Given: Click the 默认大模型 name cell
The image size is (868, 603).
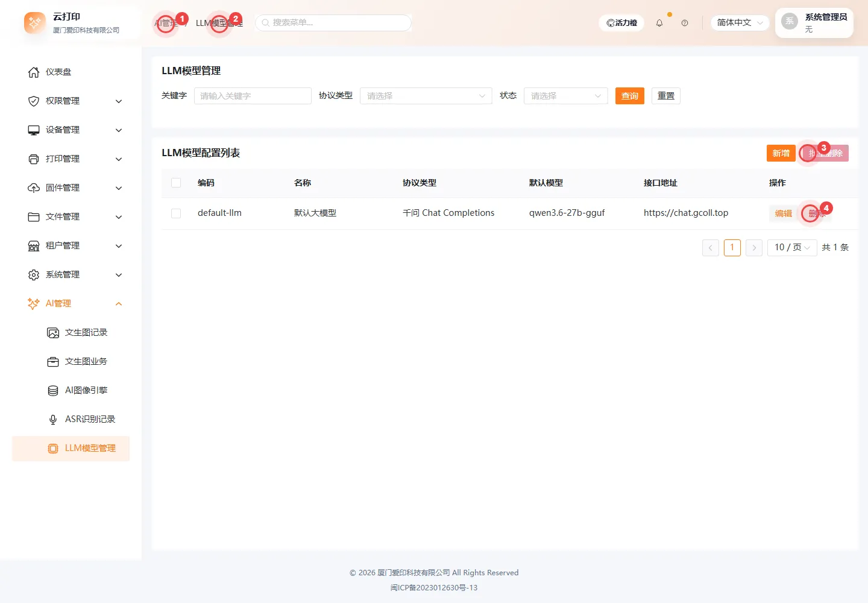Looking at the screenshot, I should coord(315,213).
